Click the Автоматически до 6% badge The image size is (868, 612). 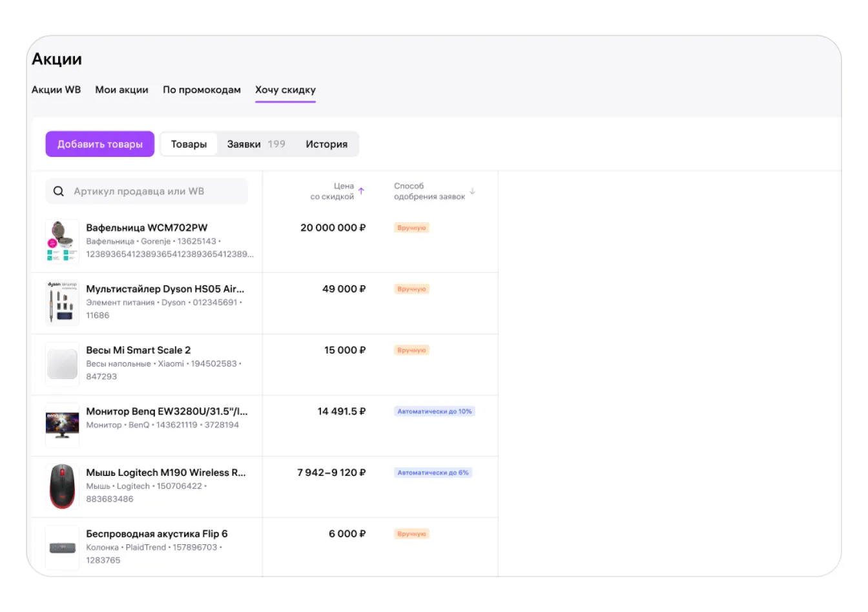[433, 473]
